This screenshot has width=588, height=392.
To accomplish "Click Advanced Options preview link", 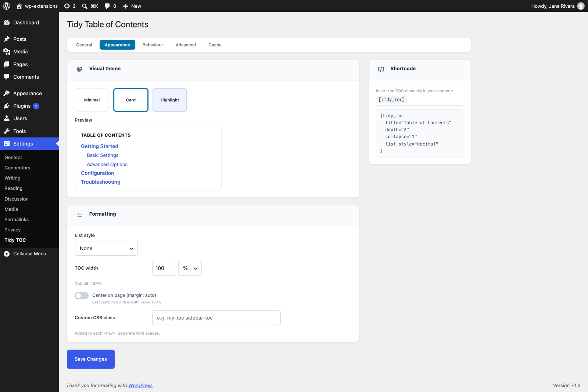I will [x=107, y=164].
